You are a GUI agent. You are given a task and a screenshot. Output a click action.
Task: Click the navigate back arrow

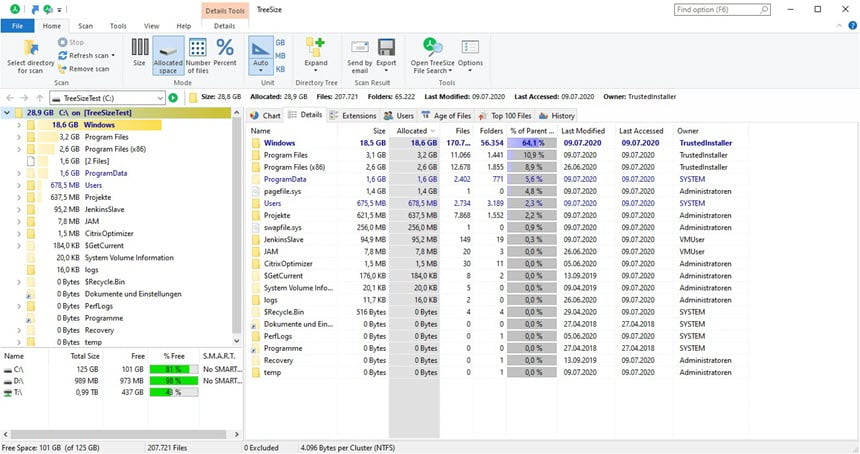[x=10, y=98]
